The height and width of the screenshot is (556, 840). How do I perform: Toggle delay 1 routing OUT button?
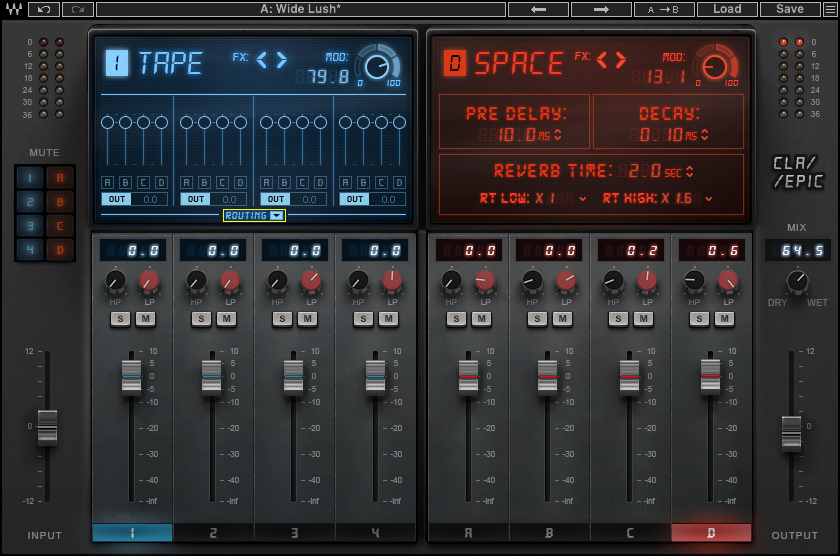[117, 199]
